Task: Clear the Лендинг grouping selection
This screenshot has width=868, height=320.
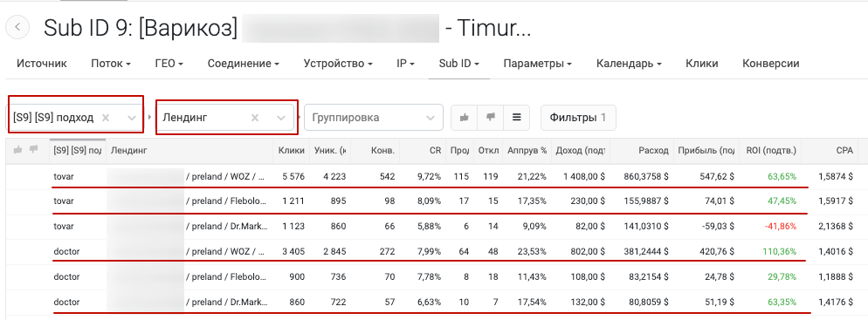Action: (255, 118)
